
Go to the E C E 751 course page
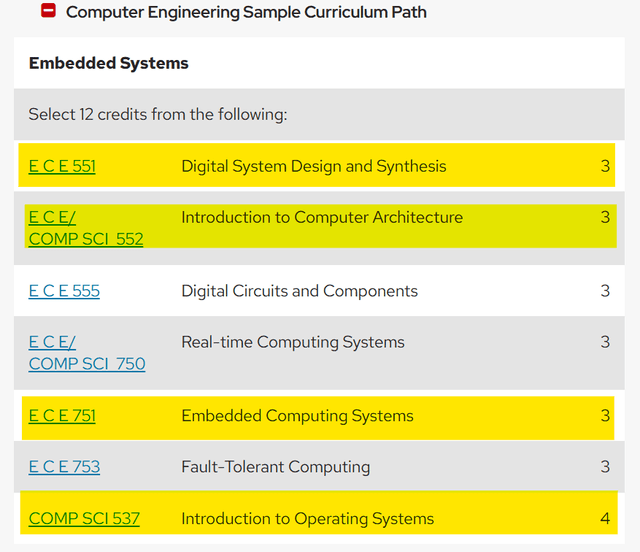coord(62,416)
